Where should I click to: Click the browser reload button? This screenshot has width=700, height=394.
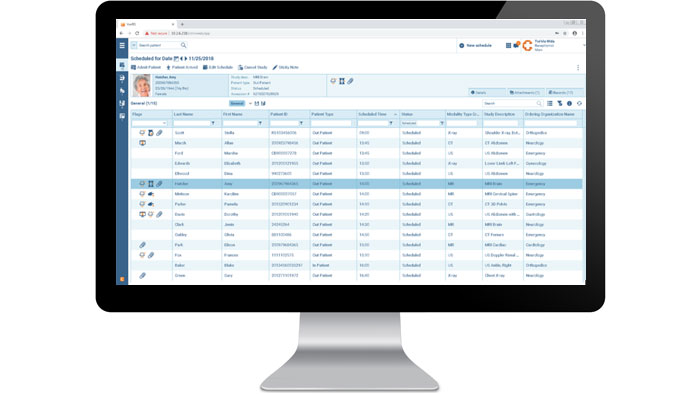click(137, 33)
